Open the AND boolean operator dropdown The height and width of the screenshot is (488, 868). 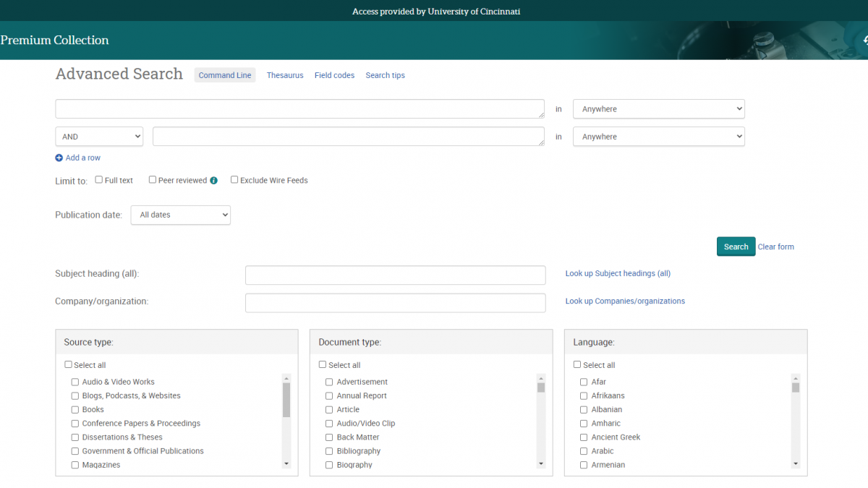click(99, 137)
